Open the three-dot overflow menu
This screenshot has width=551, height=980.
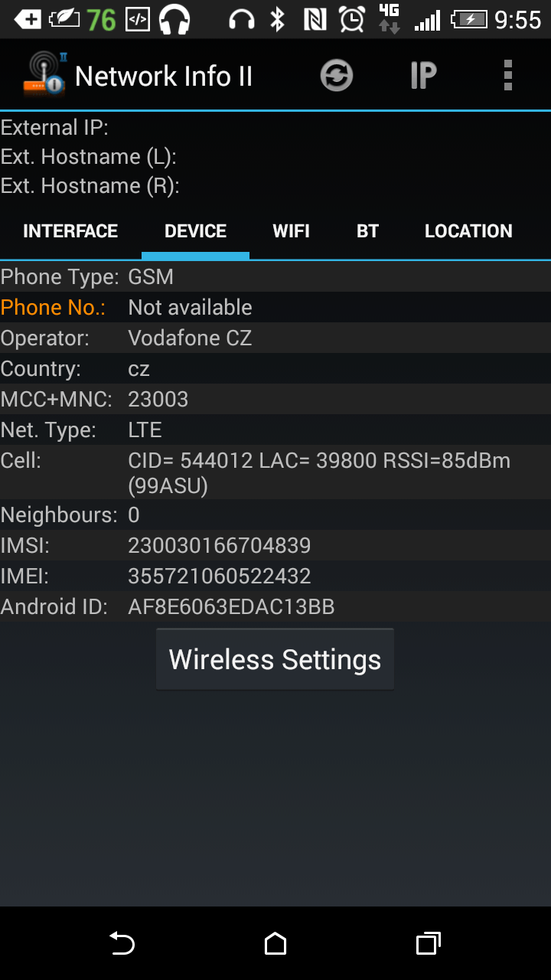(508, 76)
